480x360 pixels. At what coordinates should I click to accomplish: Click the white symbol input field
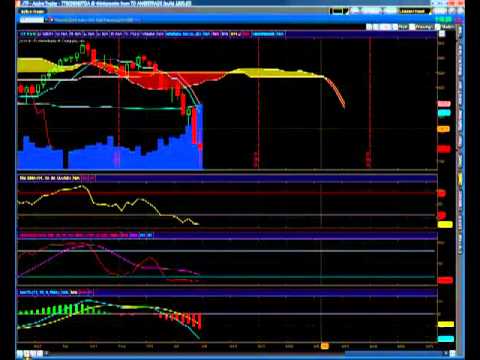pos(32,20)
